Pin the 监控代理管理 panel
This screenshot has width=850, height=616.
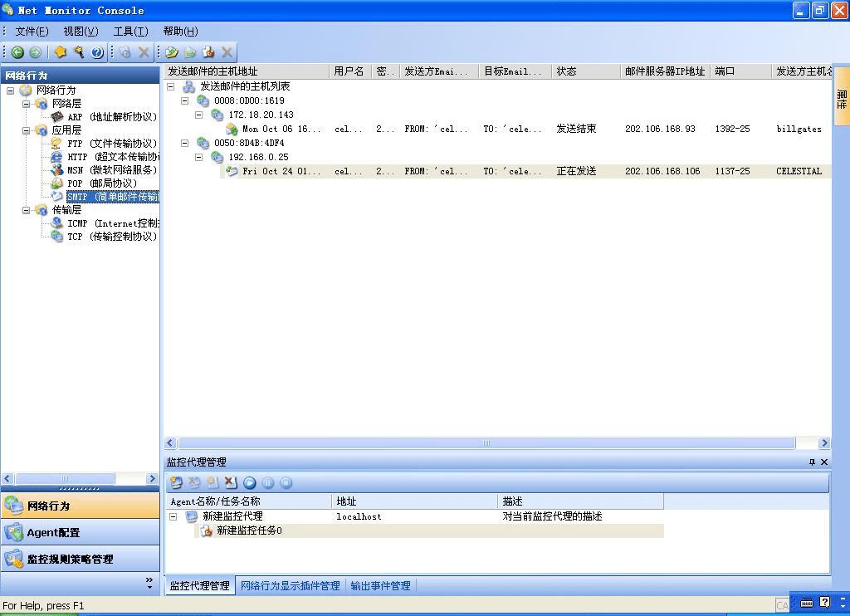coord(812,462)
